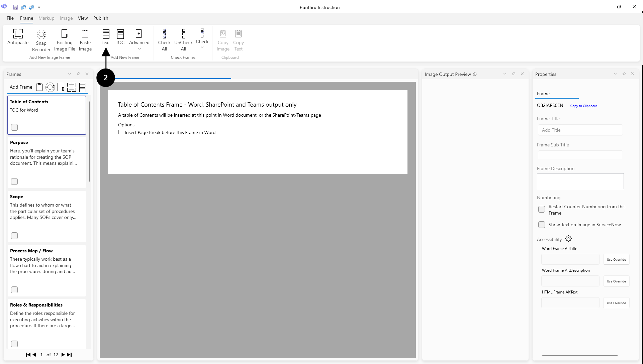
Task: Expand the Advanced frame dropdown
Action: tap(139, 49)
